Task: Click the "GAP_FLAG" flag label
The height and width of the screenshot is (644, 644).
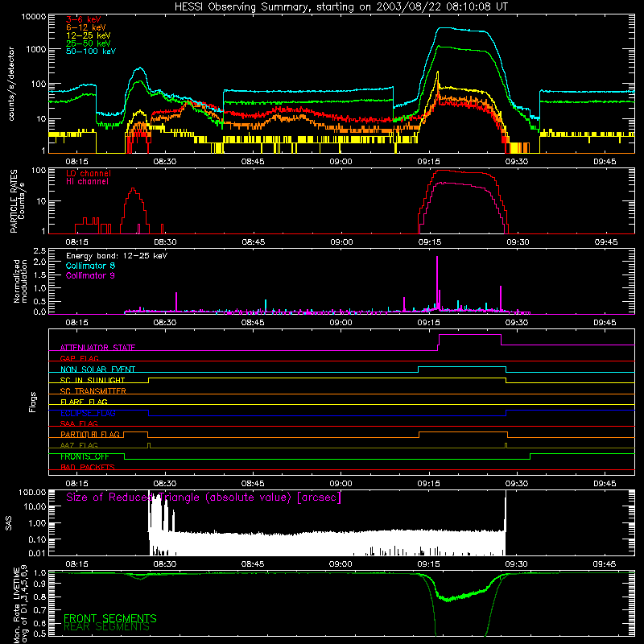Action: coord(80,358)
